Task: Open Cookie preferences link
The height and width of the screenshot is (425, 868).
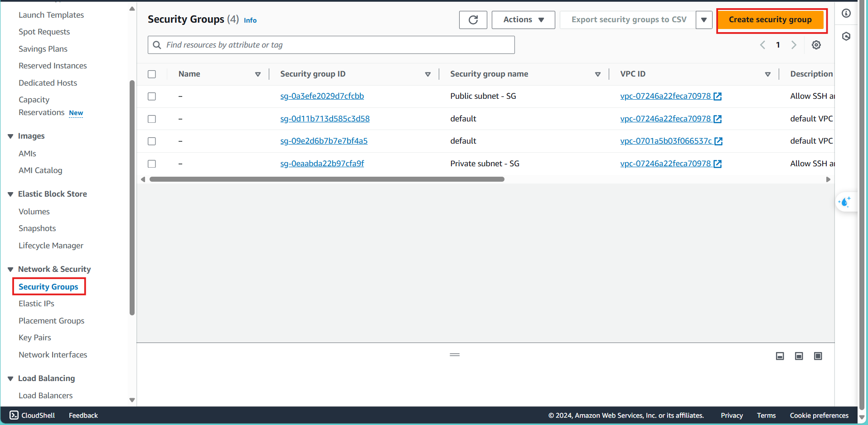Action: (819, 415)
